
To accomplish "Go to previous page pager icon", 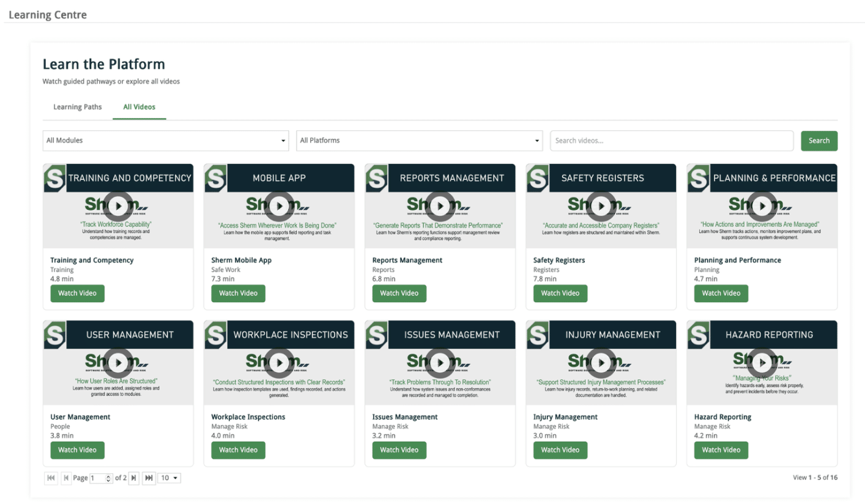I will point(66,478).
